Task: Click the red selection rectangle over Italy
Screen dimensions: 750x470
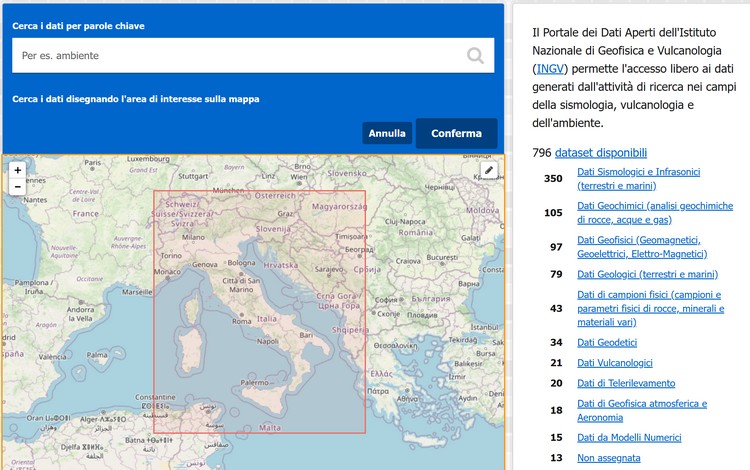Action: coord(260,312)
